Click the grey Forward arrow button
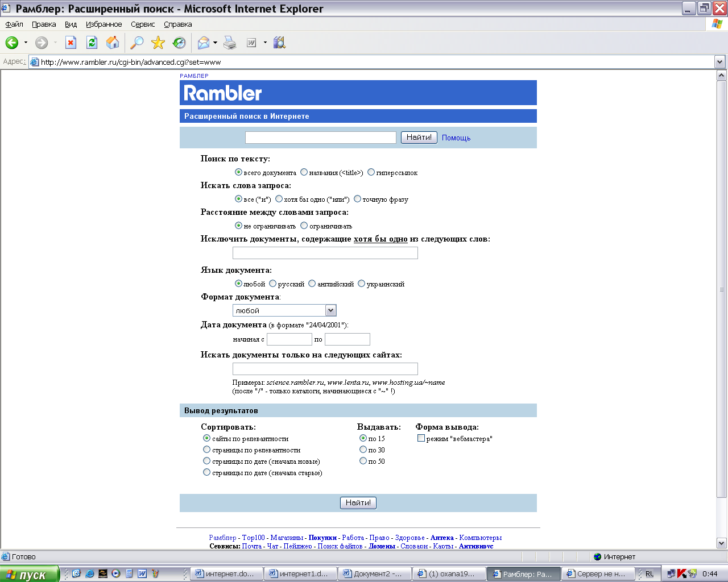The width and height of the screenshot is (728, 582). [x=42, y=43]
